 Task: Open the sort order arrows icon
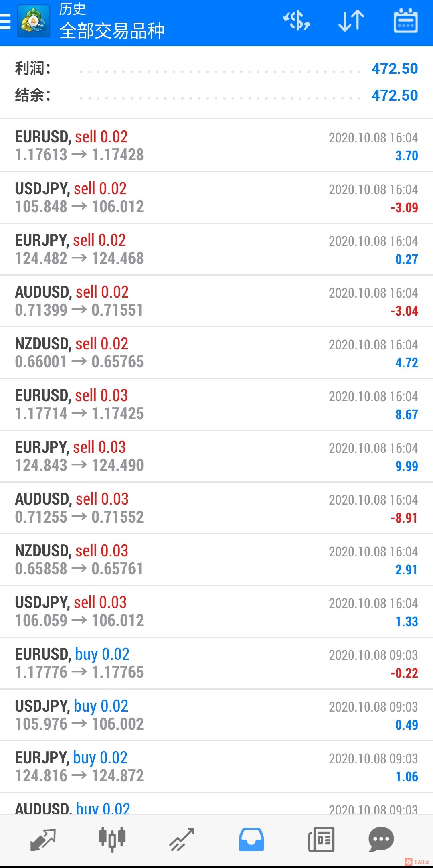pos(351,21)
